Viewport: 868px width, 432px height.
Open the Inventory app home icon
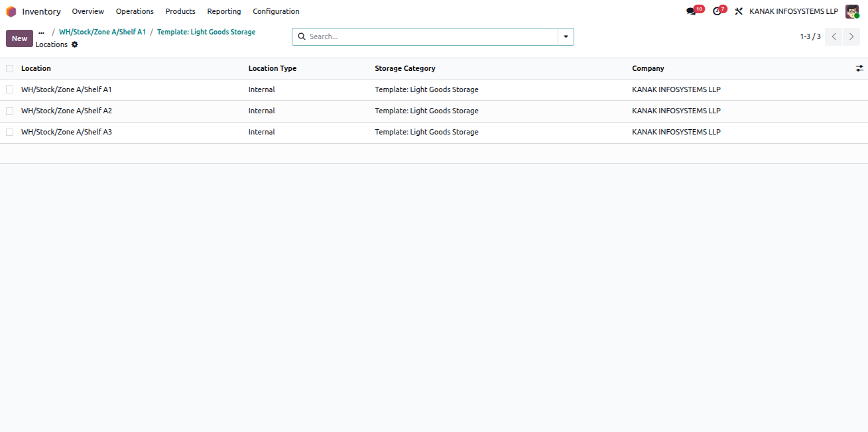tap(11, 11)
